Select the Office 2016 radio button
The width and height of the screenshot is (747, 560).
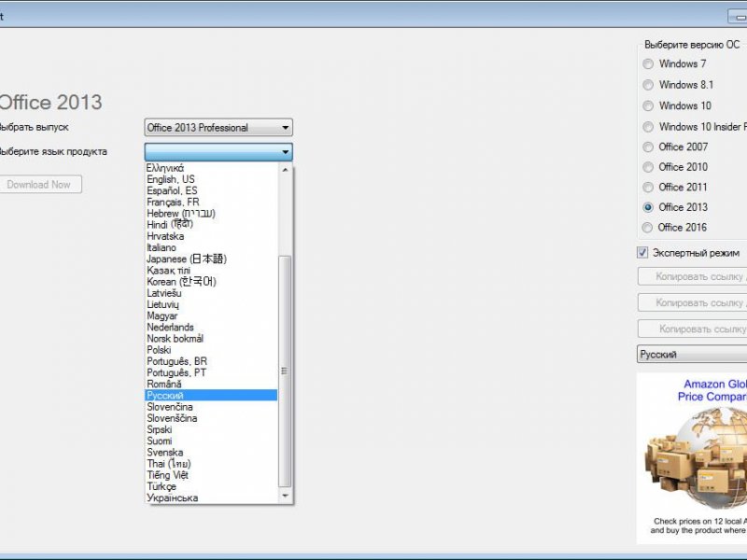(x=647, y=228)
